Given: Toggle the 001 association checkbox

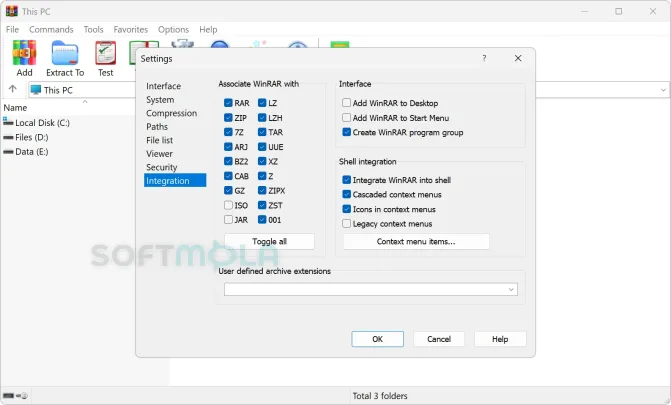Looking at the screenshot, I should (x=262, y=220).
